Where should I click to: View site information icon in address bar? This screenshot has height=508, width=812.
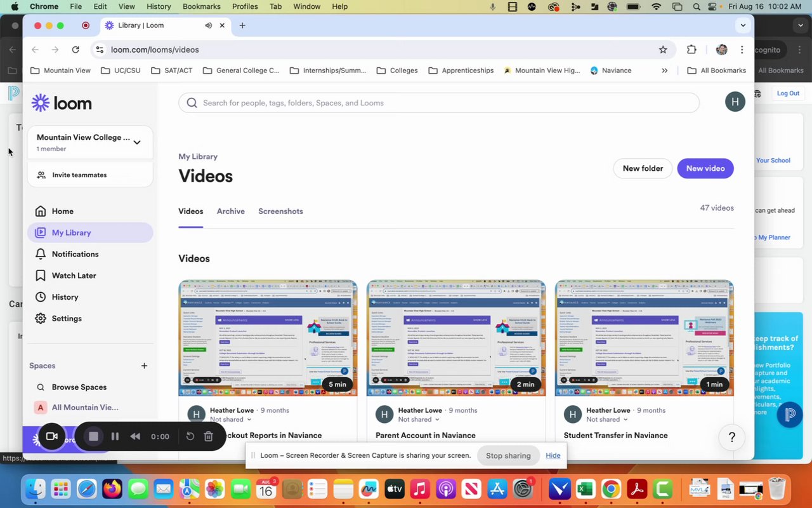98,50
